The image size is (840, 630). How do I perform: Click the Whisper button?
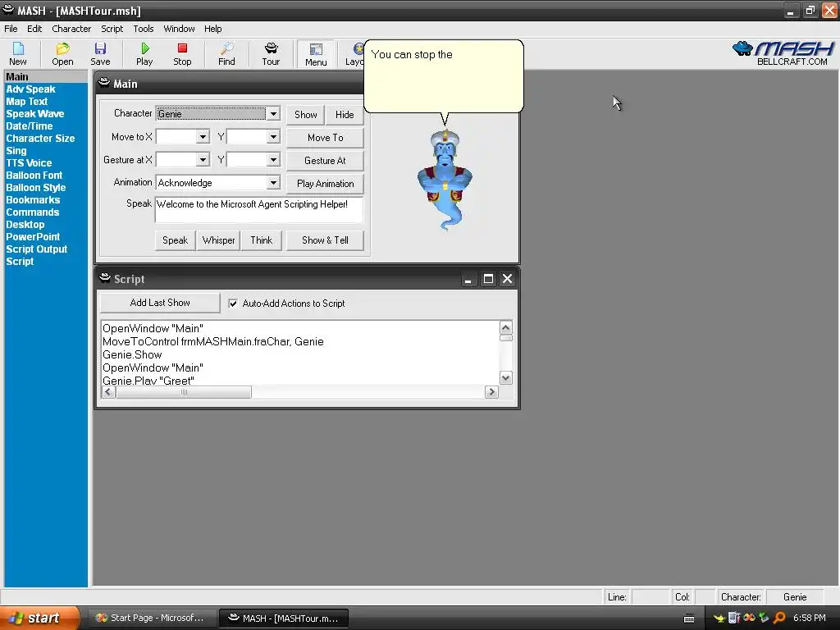218,240
